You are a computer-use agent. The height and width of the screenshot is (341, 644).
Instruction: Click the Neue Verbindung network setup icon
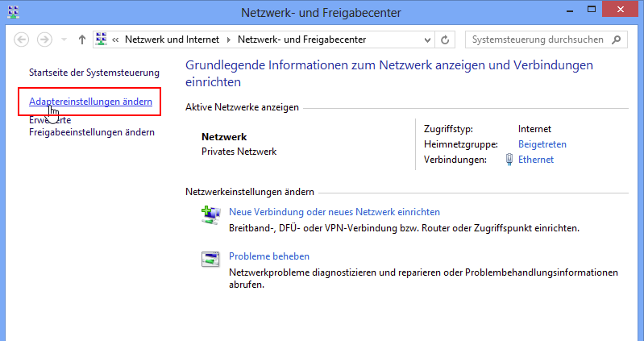(x=210, y=214)
